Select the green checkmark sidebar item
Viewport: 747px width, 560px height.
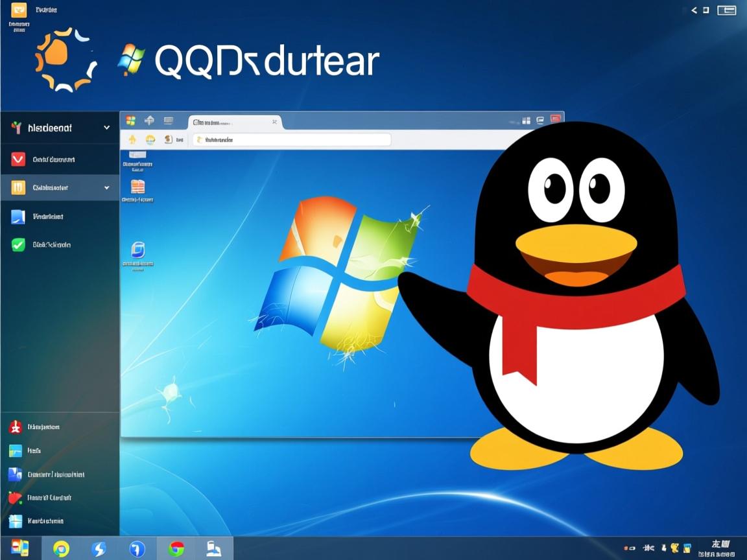pyautogui.click(x=18, y=245)
